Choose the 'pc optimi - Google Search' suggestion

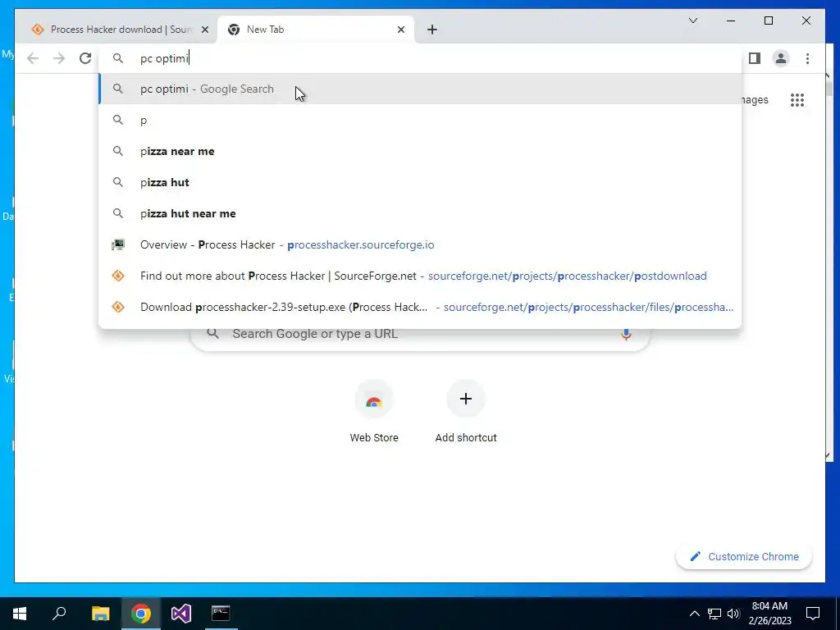tap(420, 89)
